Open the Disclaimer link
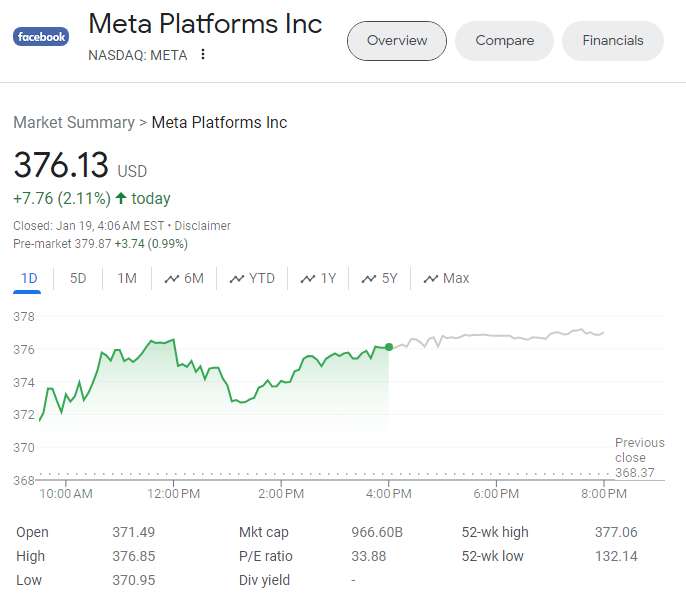Image resolution: width=686 pixels, height=598 pixels. click(203, 226)
